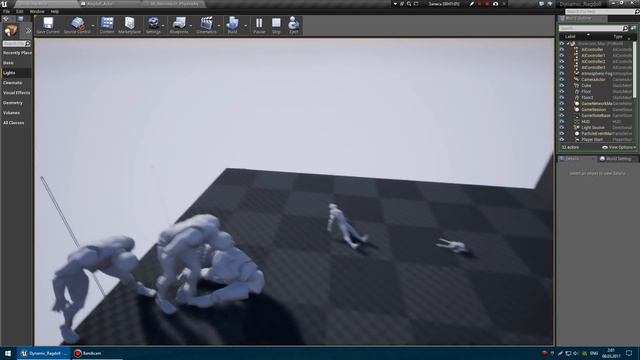Click the Bandicam pencil draw icon
Screen dimensions: 640x360
tap(472, 4)
